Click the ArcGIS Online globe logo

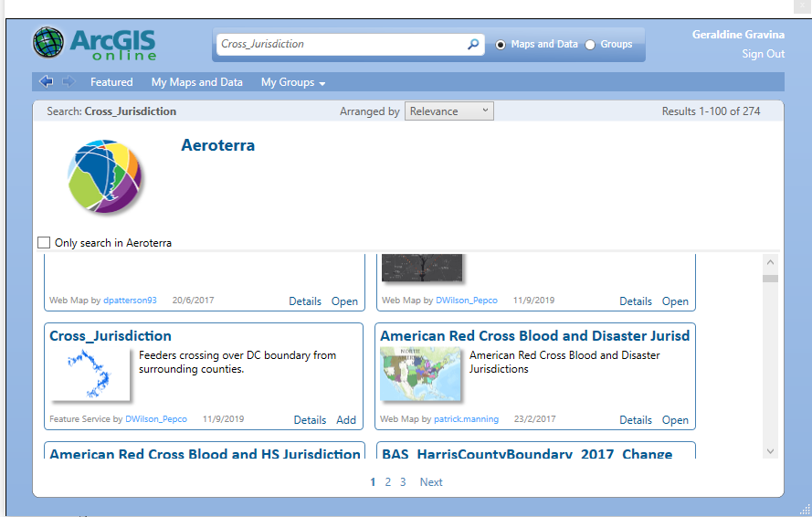[48, 43]
